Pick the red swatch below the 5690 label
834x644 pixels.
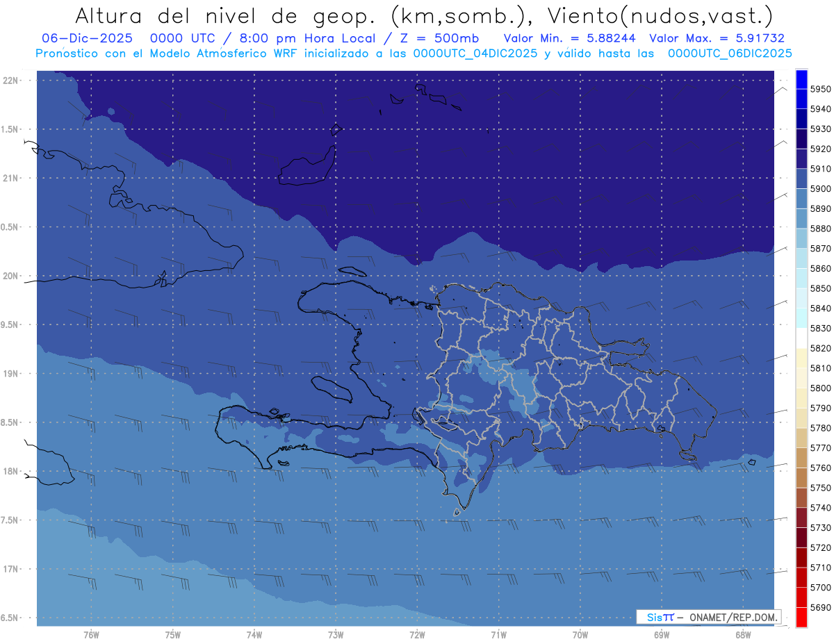pyautogui.click(x=801, y=617)
